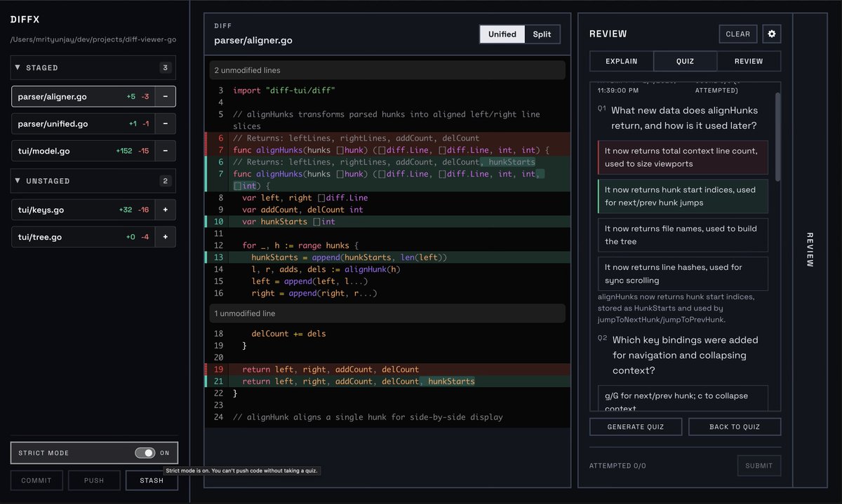The image size is (842, 504).
Task: Click added line 10 'var hunkStarts'
Action: click(387, 222)
